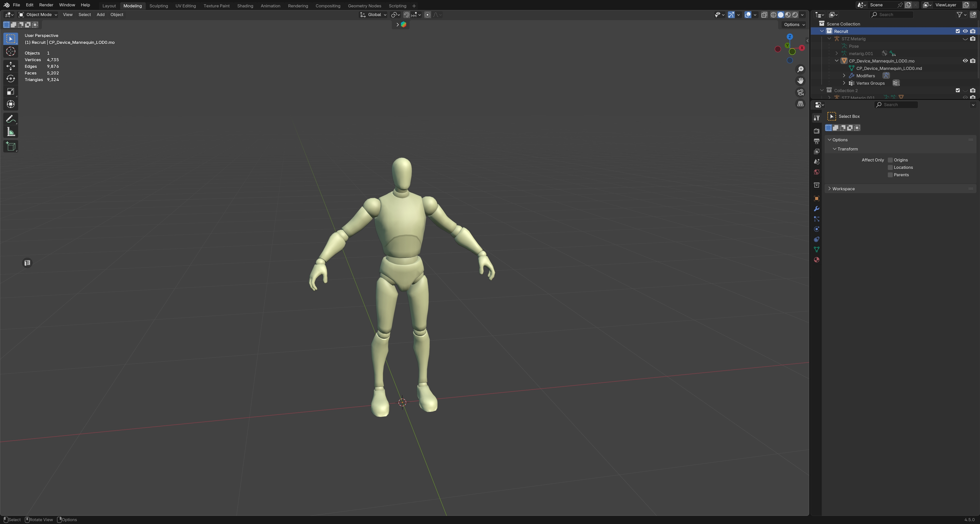Enable Affect Only Parents checkbox
The width and height of the screenshot is (980, 524).
click(890, 175)
